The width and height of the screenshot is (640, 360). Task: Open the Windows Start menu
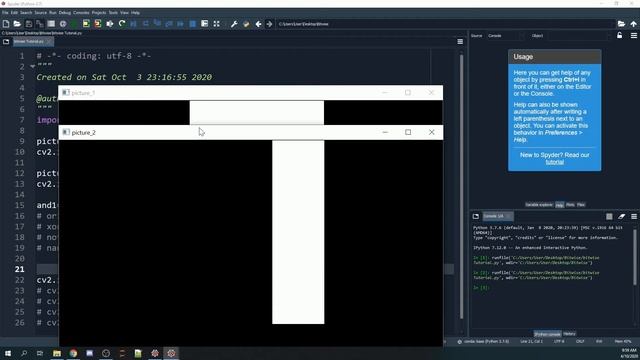(8, 353)
